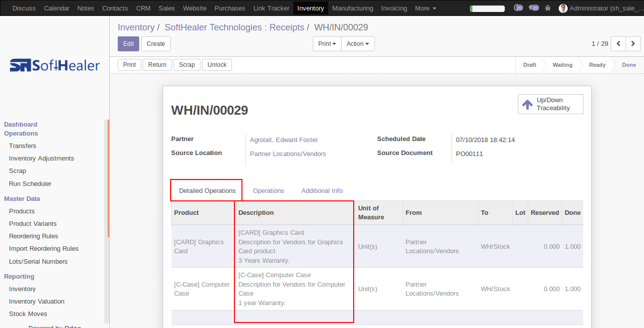Click the Administrator avatar picture
This screenshot has height=328, width=644.
[x=563, y=8]
